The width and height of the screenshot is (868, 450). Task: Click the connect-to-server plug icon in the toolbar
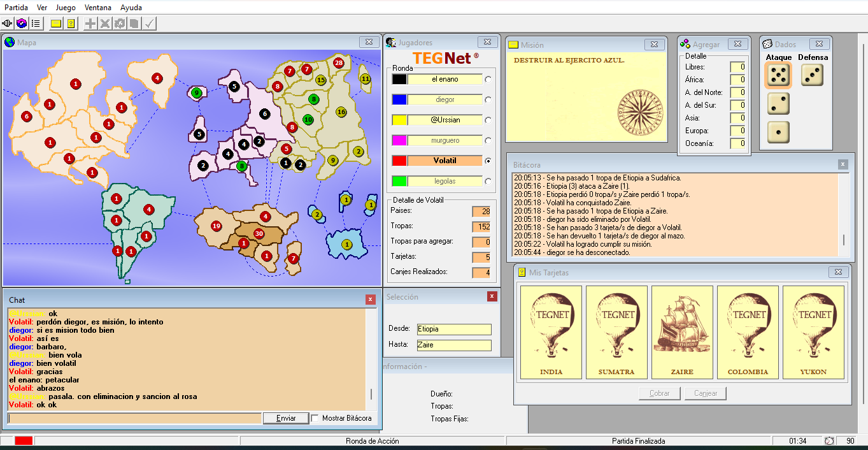pos(8,24)
